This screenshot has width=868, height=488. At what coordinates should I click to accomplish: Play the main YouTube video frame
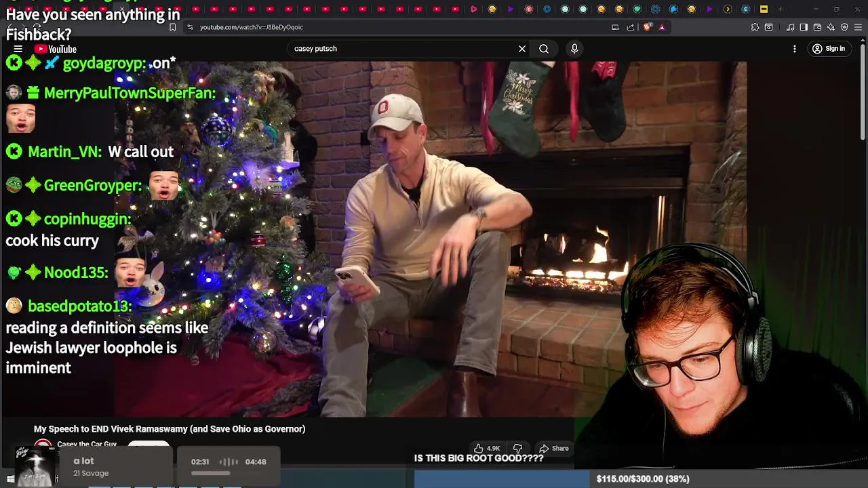[x=430, y=239]
